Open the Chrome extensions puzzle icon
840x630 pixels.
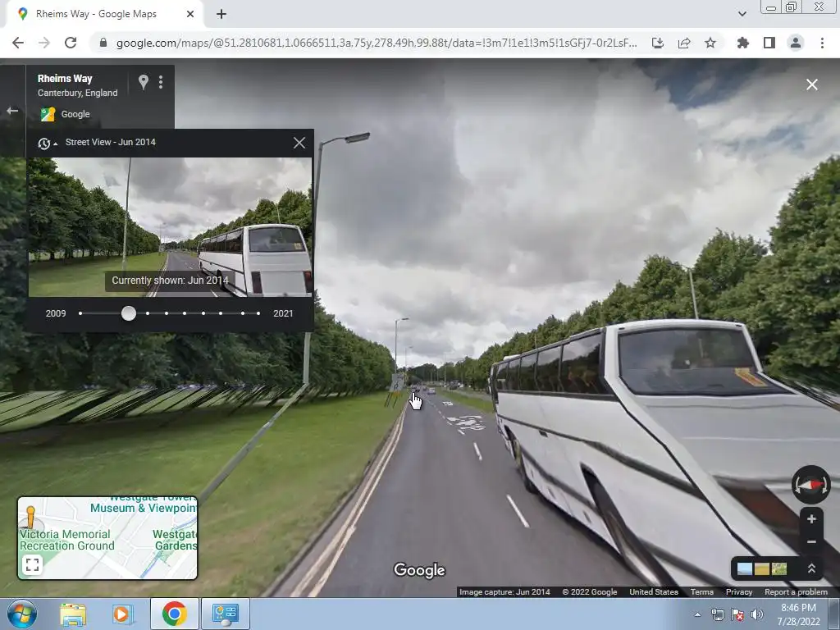(742, 43)
